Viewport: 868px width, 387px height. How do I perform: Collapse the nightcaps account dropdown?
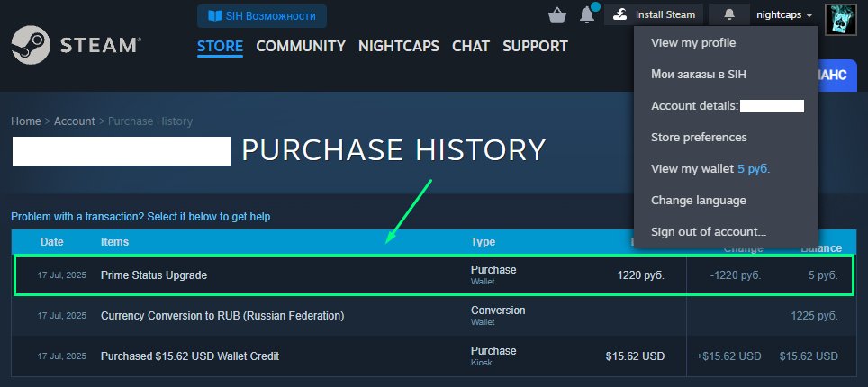coord(784,15)
